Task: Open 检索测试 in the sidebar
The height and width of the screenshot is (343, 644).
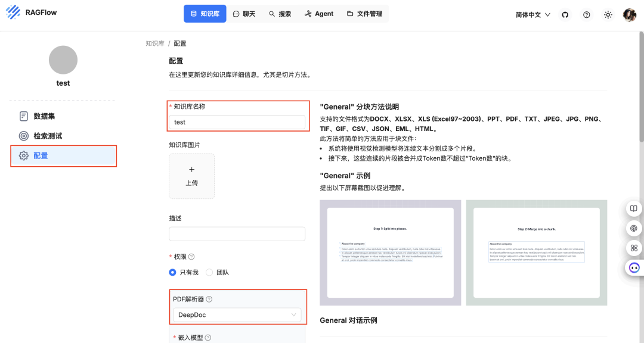Action: tap(63, 136)
